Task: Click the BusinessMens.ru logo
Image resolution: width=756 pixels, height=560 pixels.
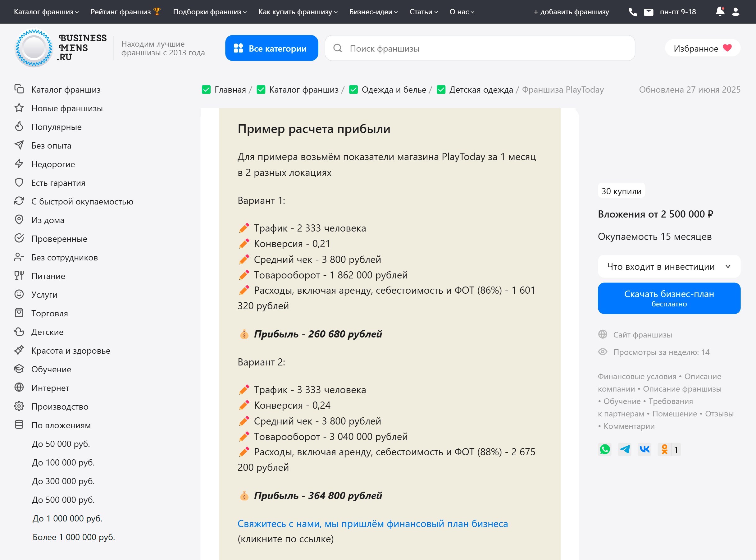Action: tap(61, 48)
